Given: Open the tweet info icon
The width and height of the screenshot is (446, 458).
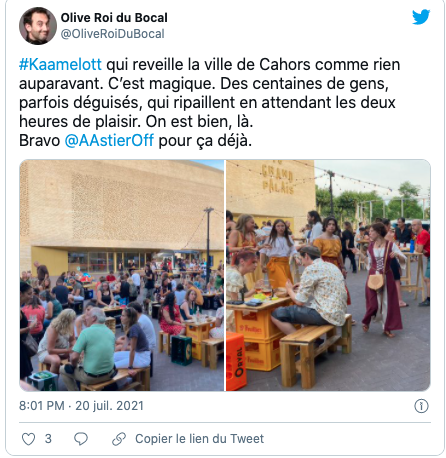Looking at the screenshot, I should coord(421,406).
